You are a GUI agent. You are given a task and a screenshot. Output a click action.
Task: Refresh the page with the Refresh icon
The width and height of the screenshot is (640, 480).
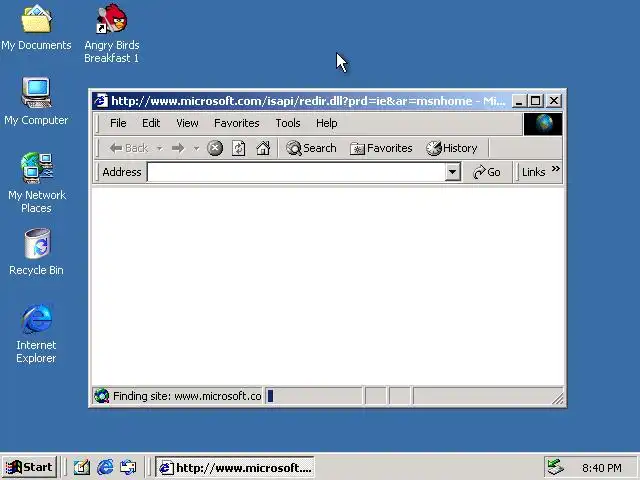[239, 148]
